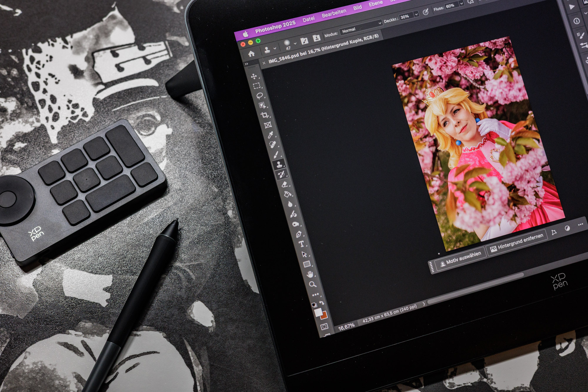Select the Pen tool
The width and height of the screenshot is (588, 392).
click(299, 234)
